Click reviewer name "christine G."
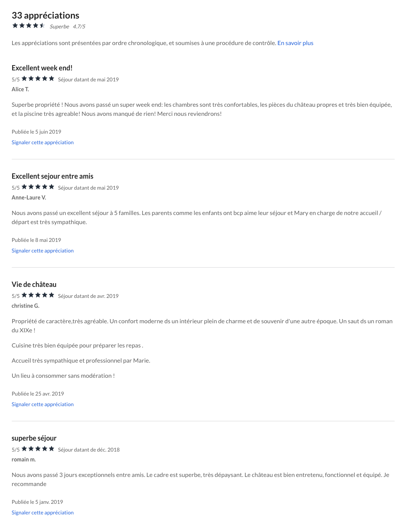 click(x=25, y=306)
